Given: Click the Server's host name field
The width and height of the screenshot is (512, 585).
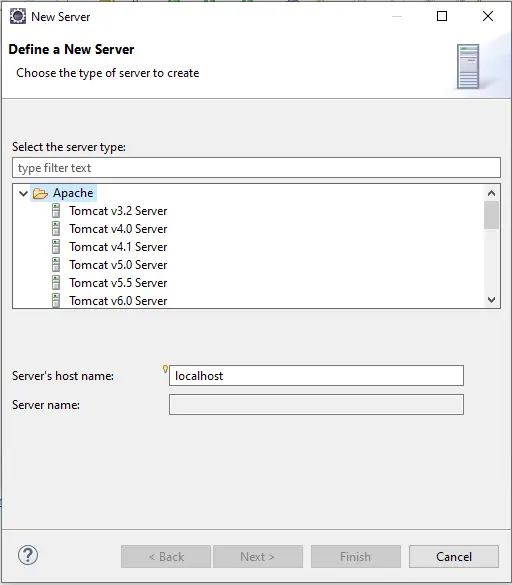Looking at the screenshot, I should coord(316,376).
